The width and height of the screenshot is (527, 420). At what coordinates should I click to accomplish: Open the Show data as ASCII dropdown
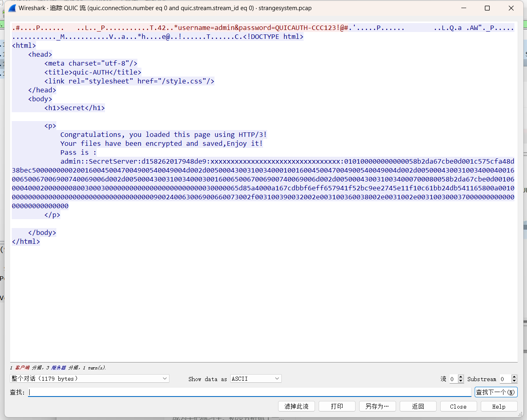click(x=256, y=379)
